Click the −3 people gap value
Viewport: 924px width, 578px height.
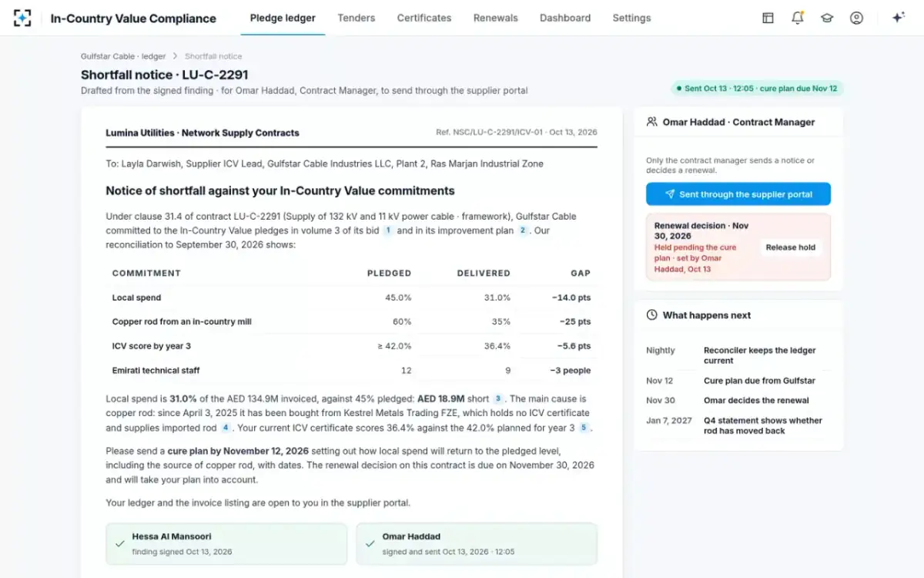pyautogui.click(x=571, y=371)
